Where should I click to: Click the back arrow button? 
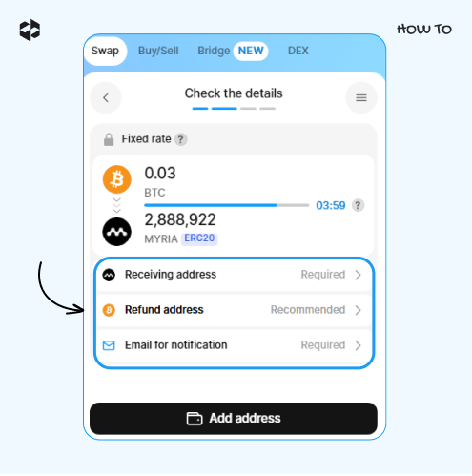[x=106, y=97]
